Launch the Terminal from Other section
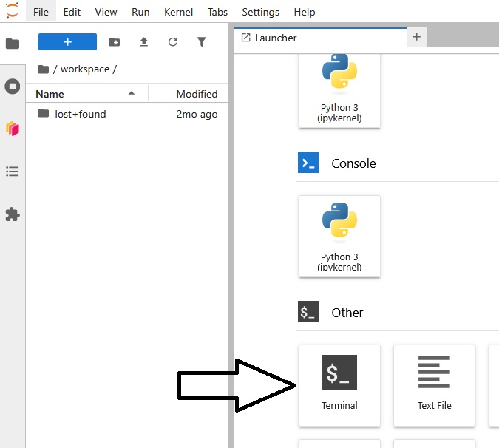The width and height of the screenshot is (499, 448). pos(339,384)
